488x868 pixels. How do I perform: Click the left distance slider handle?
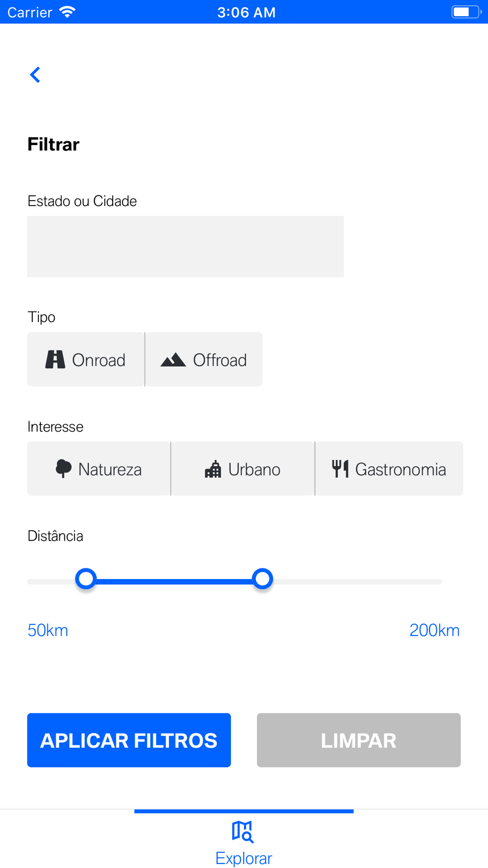coord(86,579)
